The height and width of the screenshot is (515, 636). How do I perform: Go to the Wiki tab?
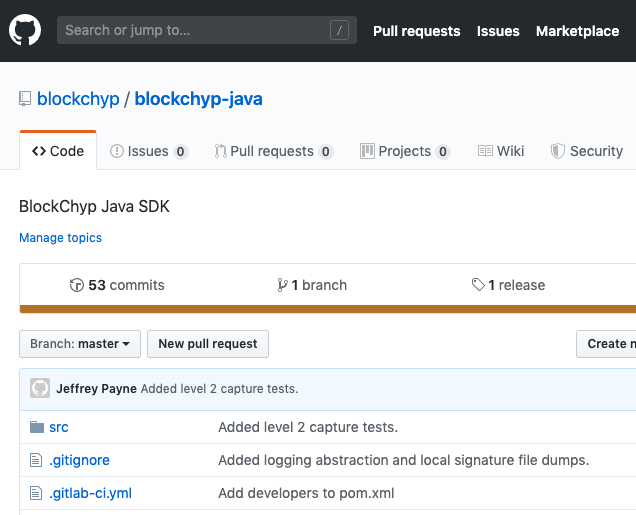tap(501, 151)
